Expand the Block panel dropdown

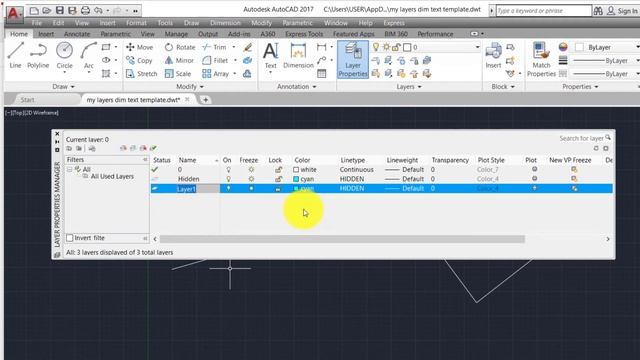point(503,87)
